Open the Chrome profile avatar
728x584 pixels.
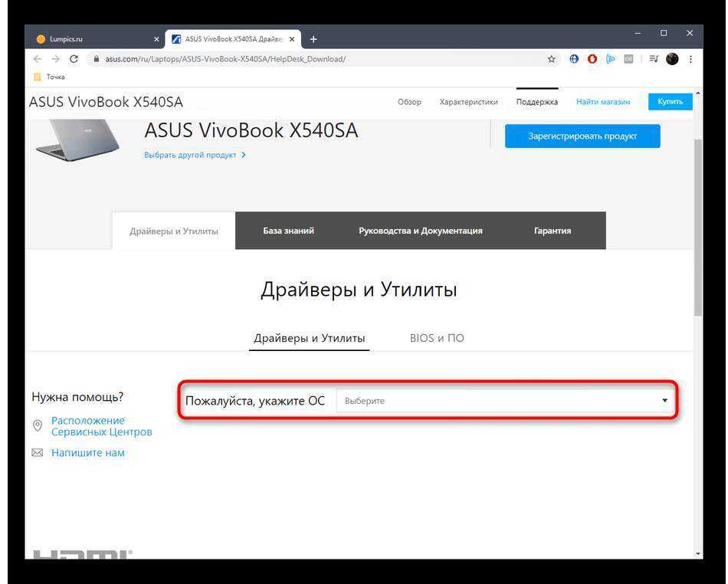pyautogui.click(x=672, y=59)
